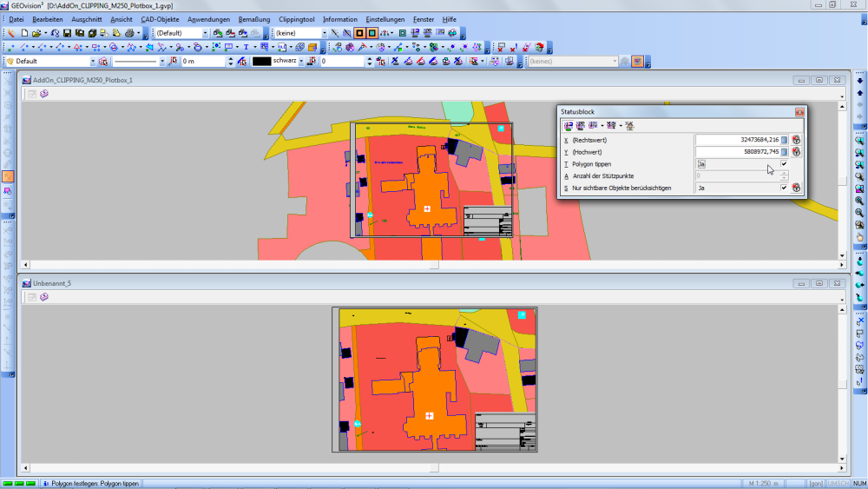The image size is (868, 489).
Task: Toggle the Polygon tippen checkbox
Action: pos(784,163)
